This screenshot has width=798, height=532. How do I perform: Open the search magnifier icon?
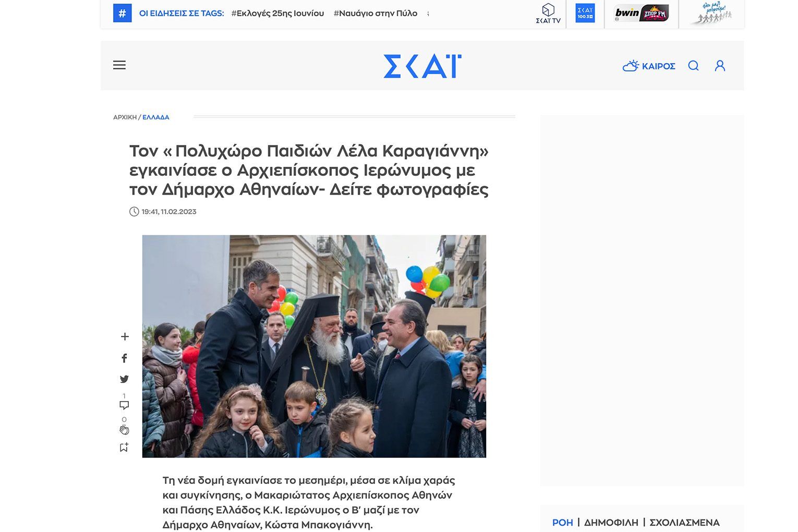[693, 66]
